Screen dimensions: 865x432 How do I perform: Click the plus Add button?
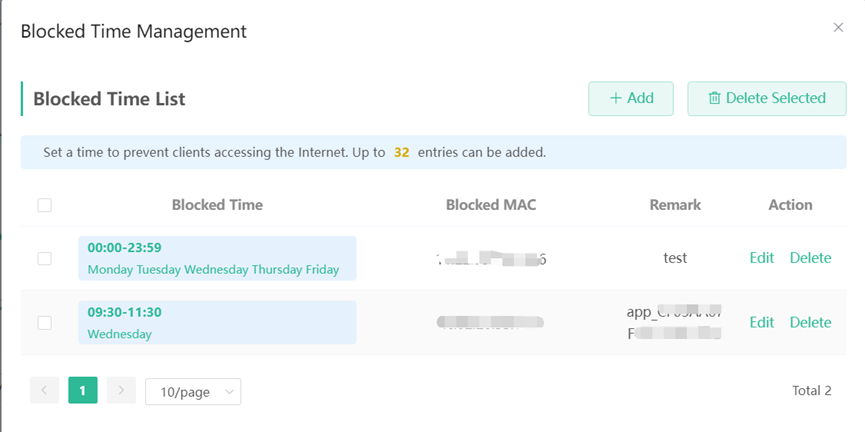coord(631,99)
